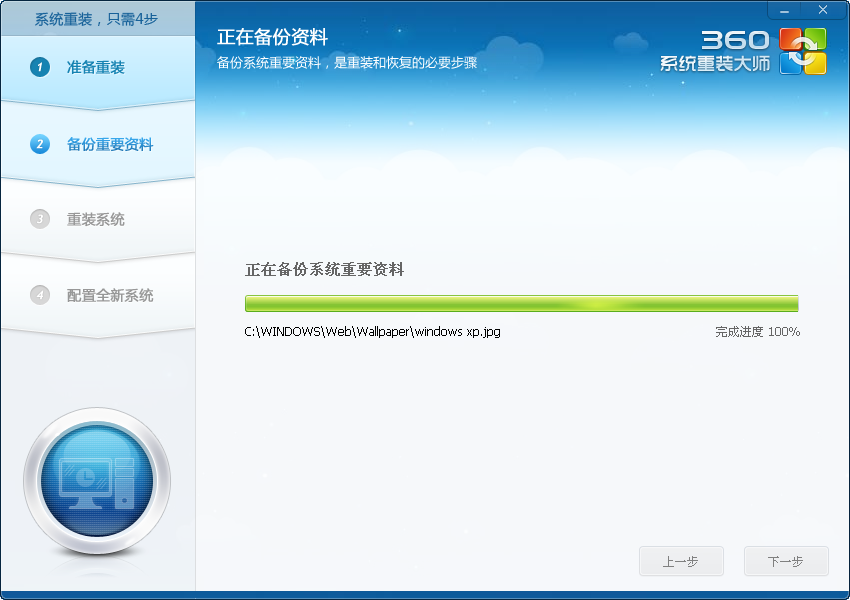850x600 pixels.
Task: Close the 360 reinstall window
Action: pyautogui.click(x=823, y=10)
